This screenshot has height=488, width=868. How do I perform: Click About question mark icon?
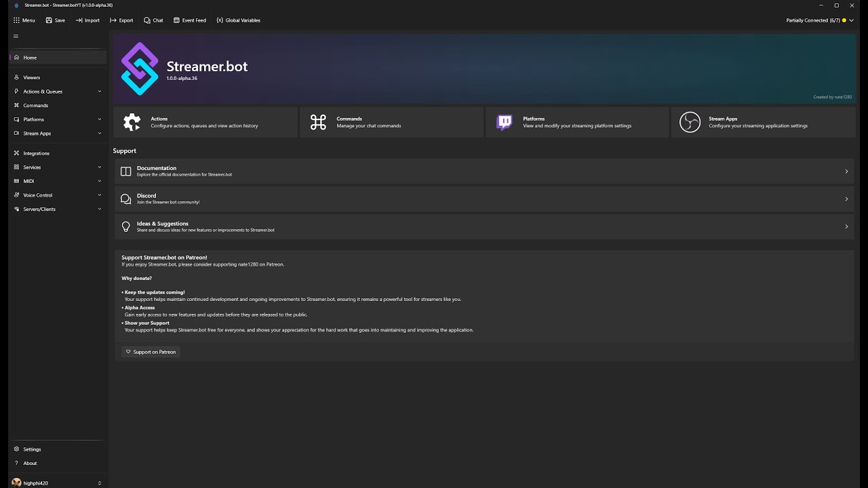coord(16,463)
